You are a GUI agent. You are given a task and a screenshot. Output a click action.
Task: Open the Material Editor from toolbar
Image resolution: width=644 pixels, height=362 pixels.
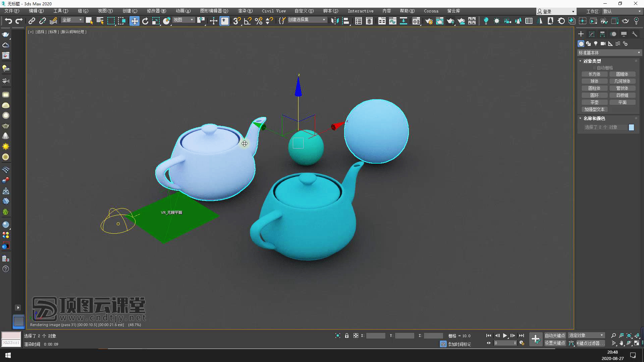click(x=416, y=21)
